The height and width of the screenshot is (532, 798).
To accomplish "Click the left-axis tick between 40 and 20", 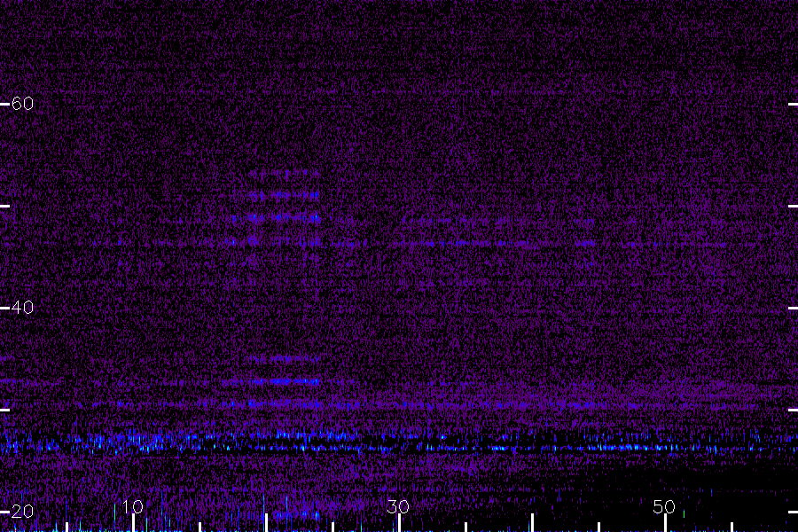I will (x=5, y=410).
